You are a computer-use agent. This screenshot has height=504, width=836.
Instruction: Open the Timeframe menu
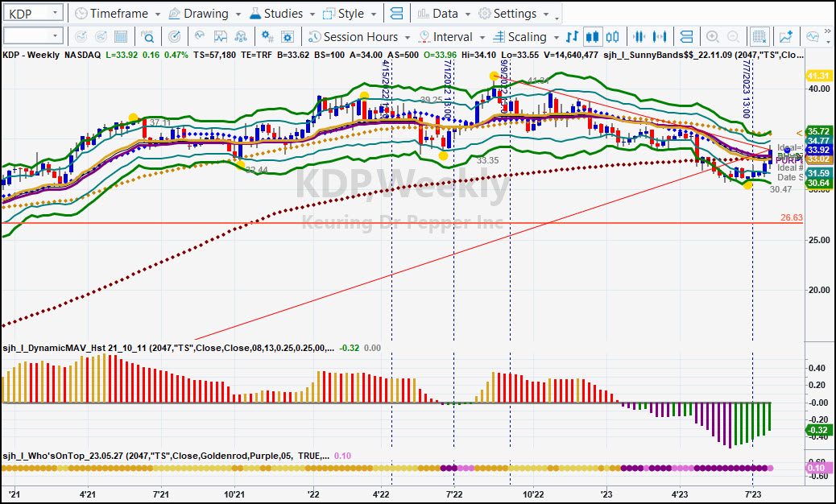[x=118, y=14]
